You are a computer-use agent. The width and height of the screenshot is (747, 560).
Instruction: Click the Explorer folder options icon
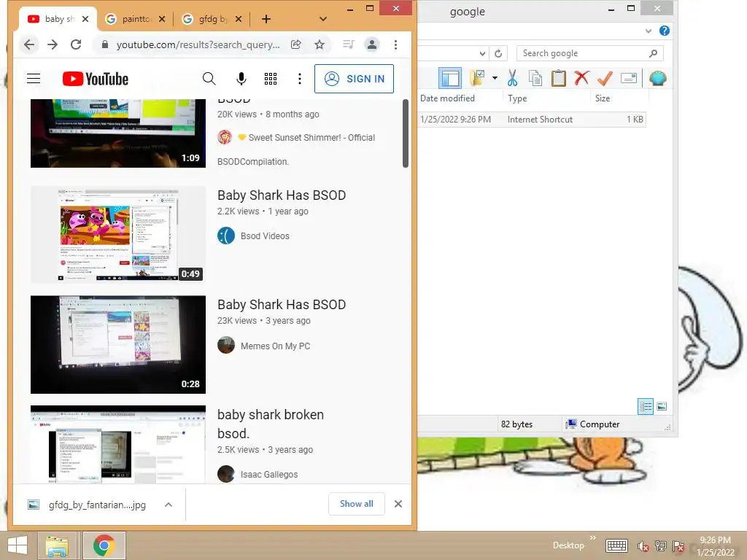(477, 78)
